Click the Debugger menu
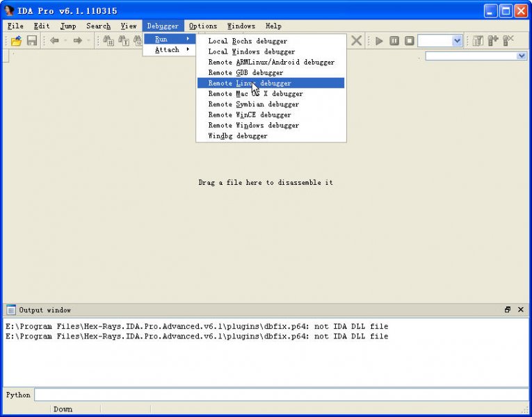The image size is (532, 417). (x=163, y=26)
